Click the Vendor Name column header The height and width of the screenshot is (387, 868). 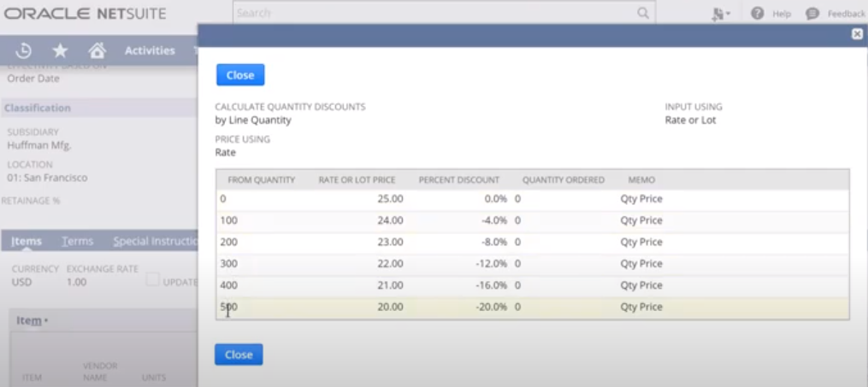coord(100,372)
